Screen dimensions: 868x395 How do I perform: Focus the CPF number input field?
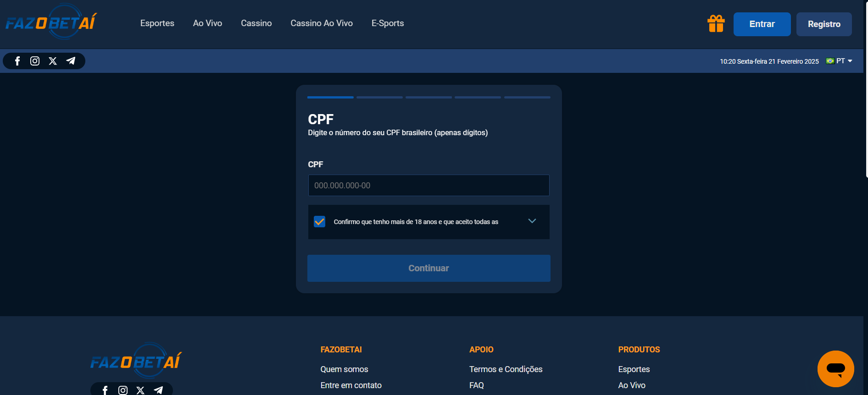pos(428,186)
